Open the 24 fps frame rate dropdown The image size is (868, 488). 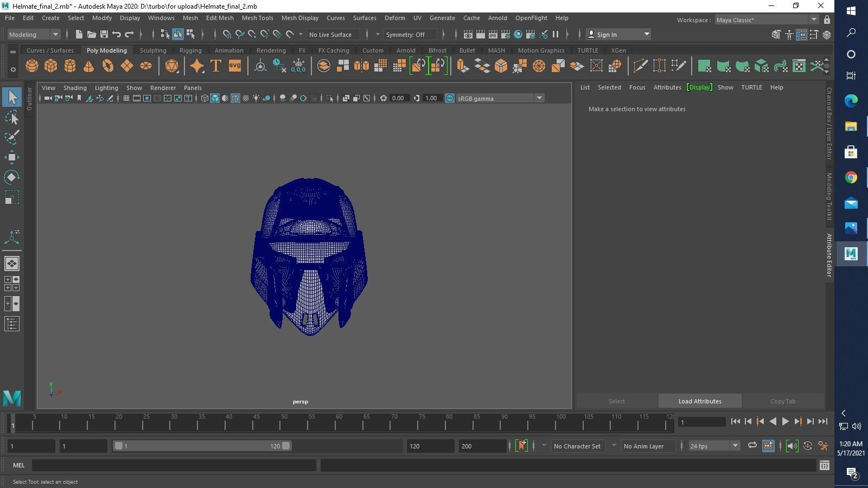[x=714, y=446]
